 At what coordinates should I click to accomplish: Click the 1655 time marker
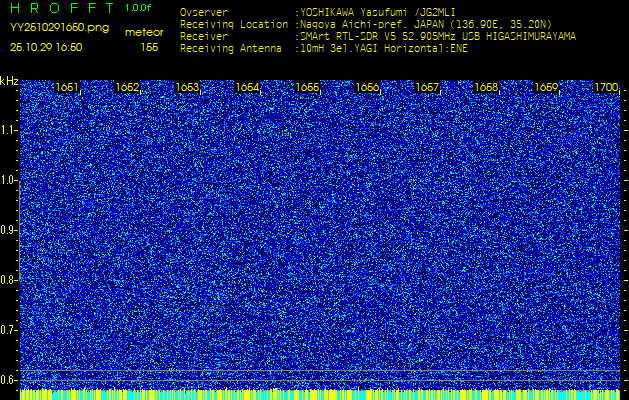[x=307, y=87]
